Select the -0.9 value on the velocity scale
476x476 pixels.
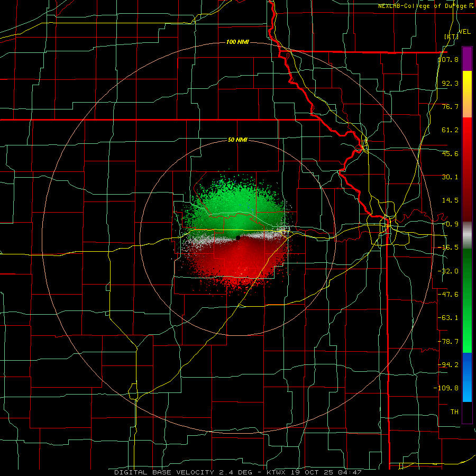450,224
